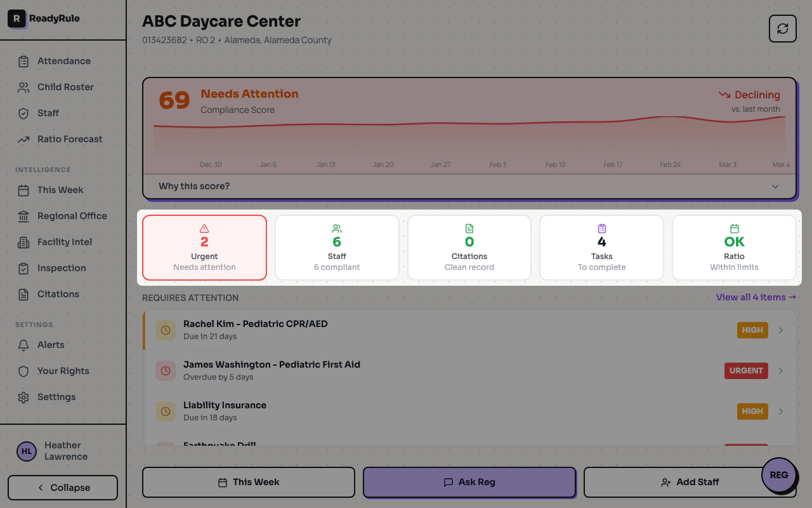Click the ReadyRule logo

point(16,19)
